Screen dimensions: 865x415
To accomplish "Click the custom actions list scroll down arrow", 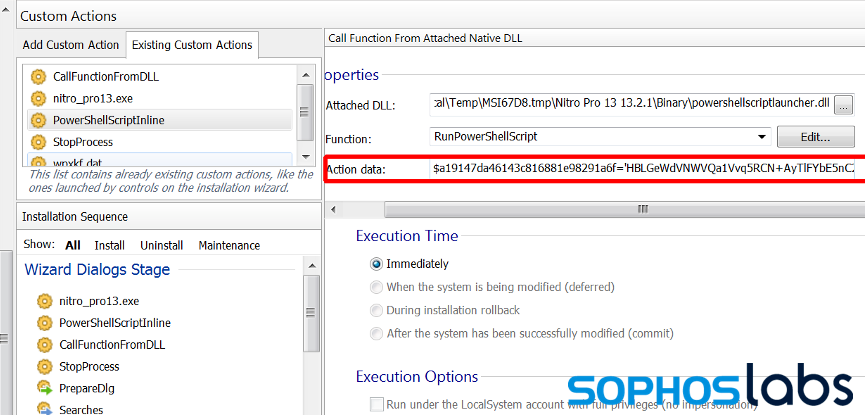I will 305,158.
